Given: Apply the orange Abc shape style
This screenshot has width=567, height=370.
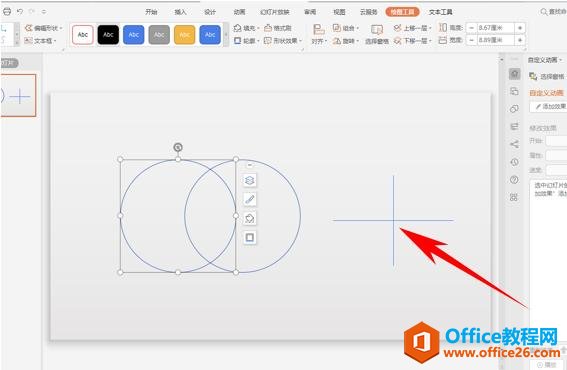Looking at the screenshot, I should click(184, 35).
